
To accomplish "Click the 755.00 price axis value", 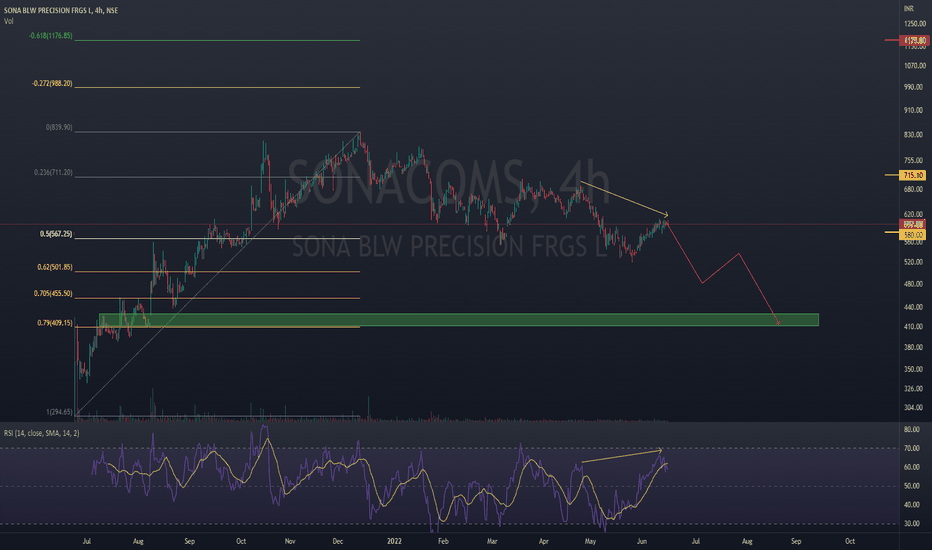I will click(914, 160).
